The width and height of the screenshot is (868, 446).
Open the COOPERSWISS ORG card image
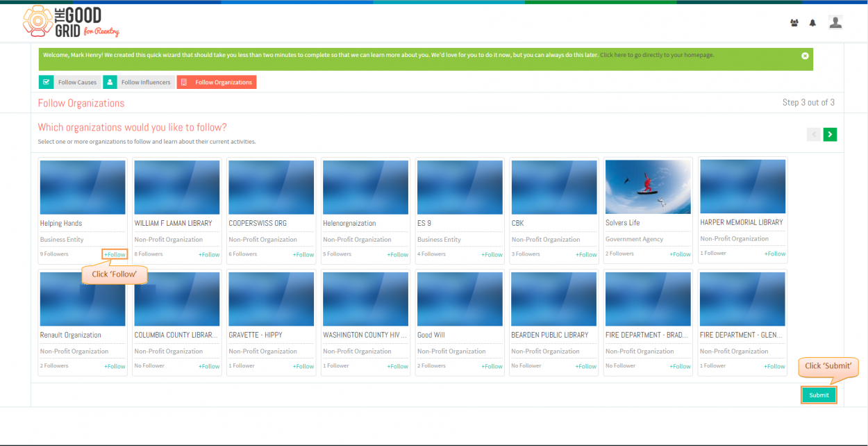[x=272, y=187]
